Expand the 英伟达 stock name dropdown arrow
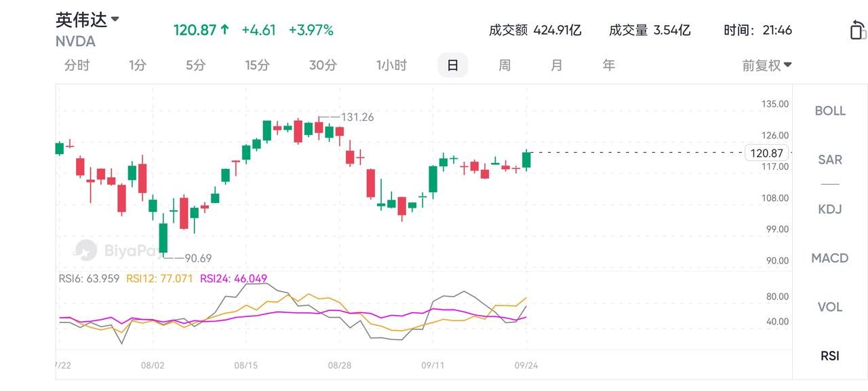 click(115, 19)
